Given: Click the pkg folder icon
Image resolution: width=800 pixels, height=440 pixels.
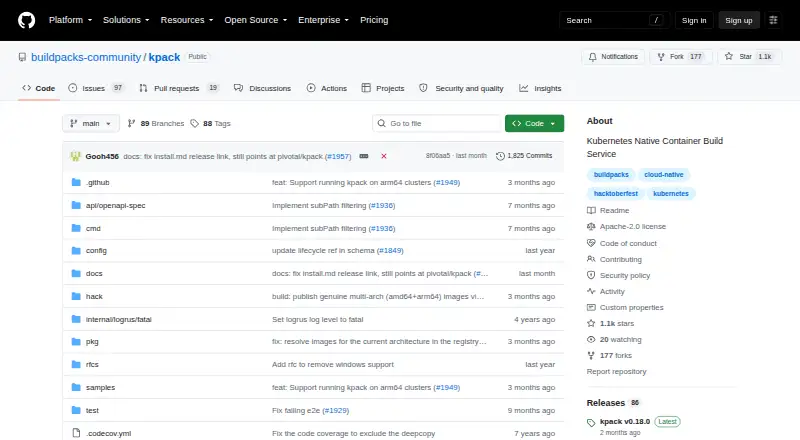Looking at the screenshot, I should point(76,341).
